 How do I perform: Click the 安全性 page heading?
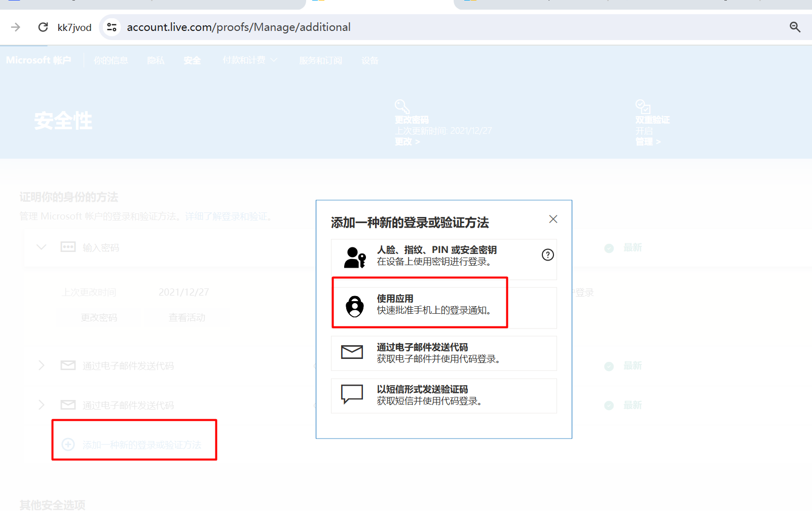click(63, 121)
